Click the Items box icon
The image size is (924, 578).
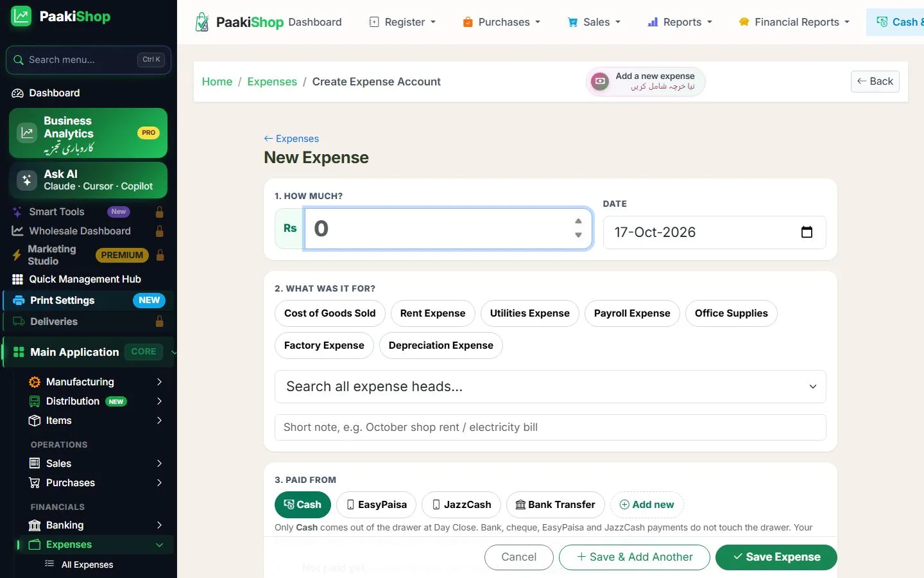click(35, 421)
